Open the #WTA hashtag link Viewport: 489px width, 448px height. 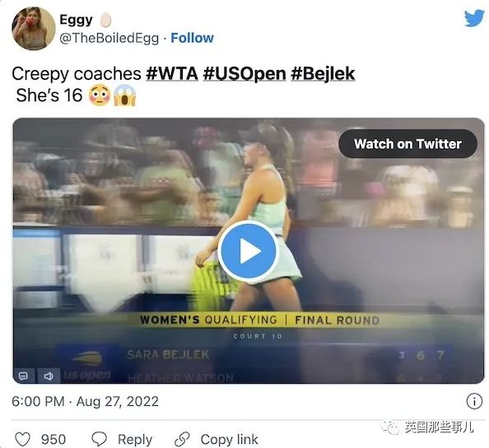point(172,74)
